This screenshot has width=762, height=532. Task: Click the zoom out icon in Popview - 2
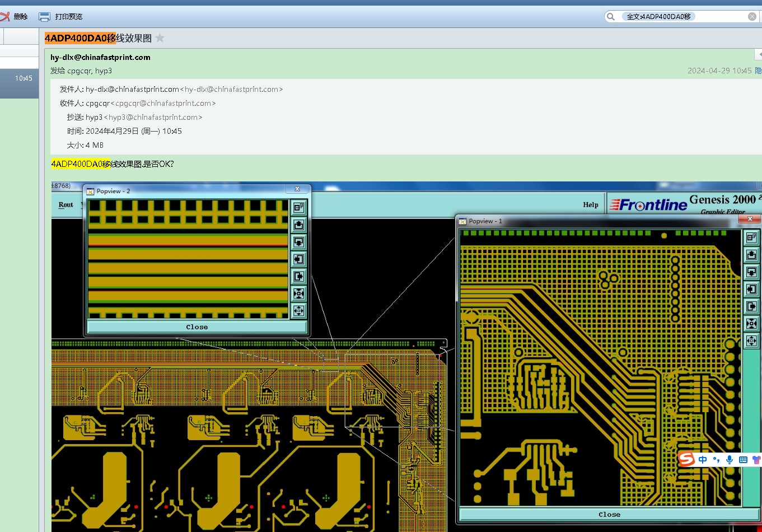pyautogui.click(x=298, y=310)
